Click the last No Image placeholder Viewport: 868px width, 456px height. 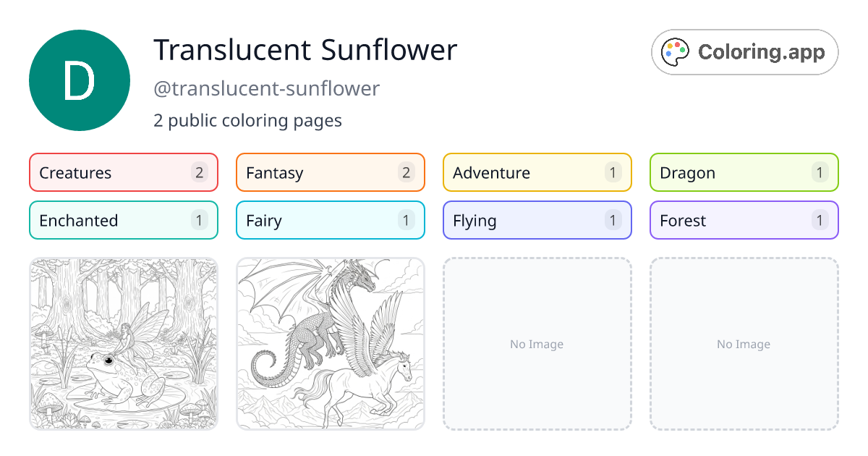[744, 344]
